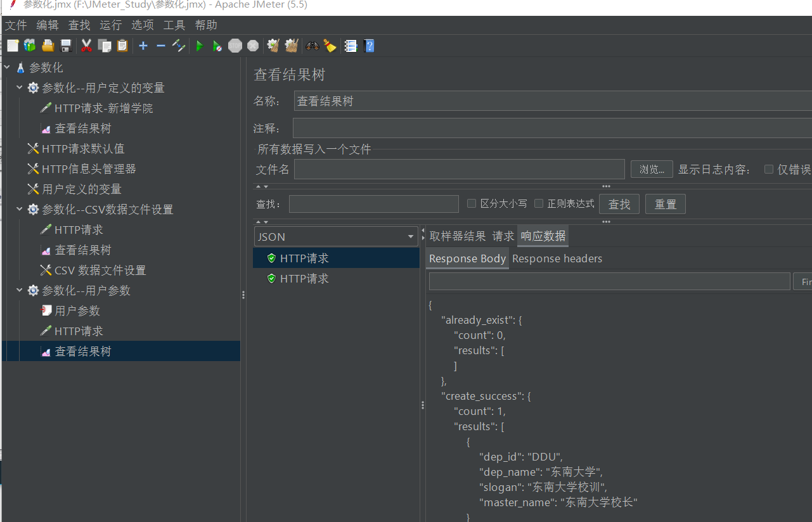The width and height of the screenshot is (812, 522).
Task: Select HTTP请求-新增学院 in the tree
Action: tap(103, 108)
